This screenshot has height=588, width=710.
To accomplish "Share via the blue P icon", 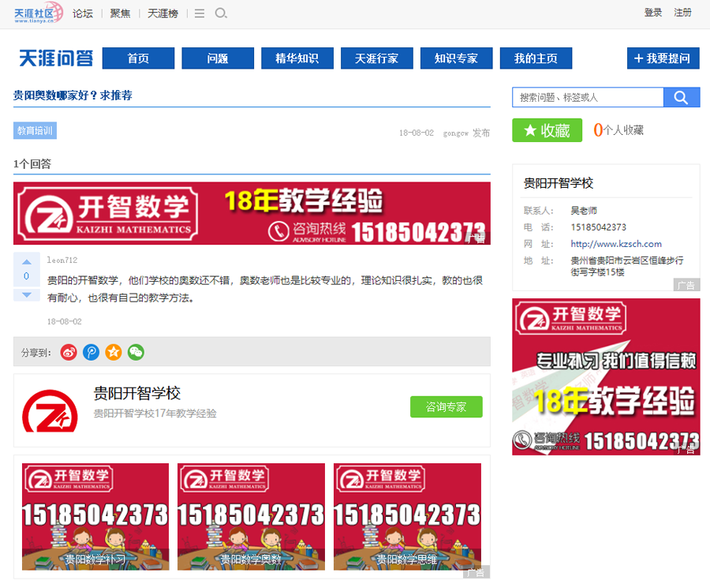I will [91, 352].
